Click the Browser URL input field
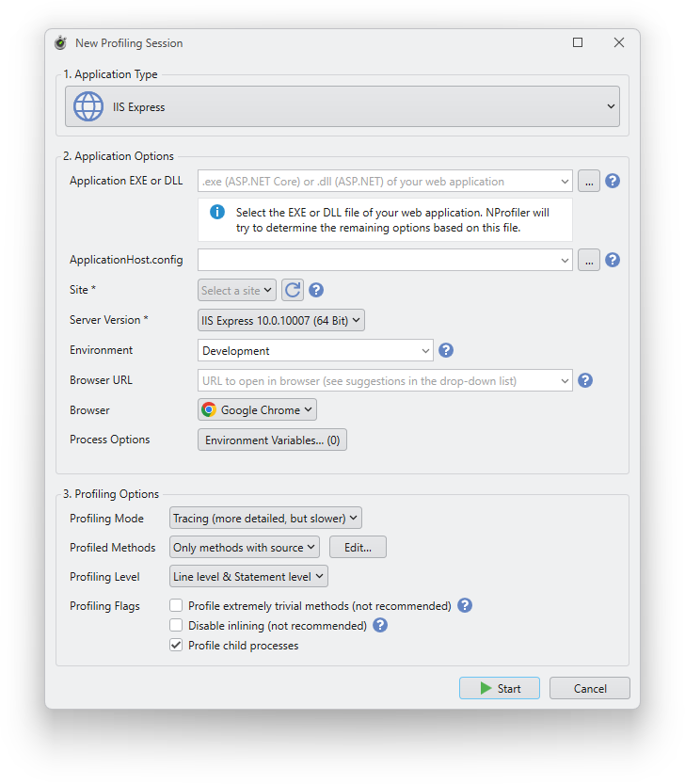The height and width of the screenshot is (784, 685). coord(376,380)
